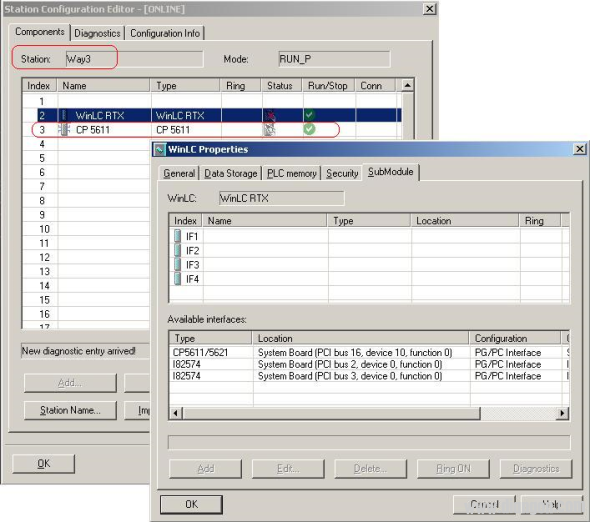The height and width of the screenshot is (522, 590).
Task: Click the IF1 interface slot icon
Action: [x=177, y=236]
